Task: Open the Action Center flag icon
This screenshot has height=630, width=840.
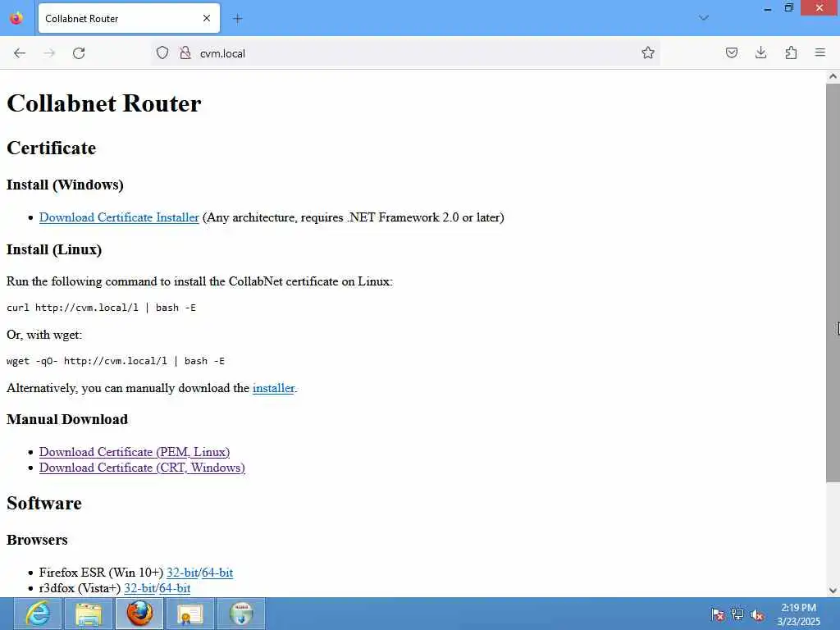Action: [x=717, y=614]
